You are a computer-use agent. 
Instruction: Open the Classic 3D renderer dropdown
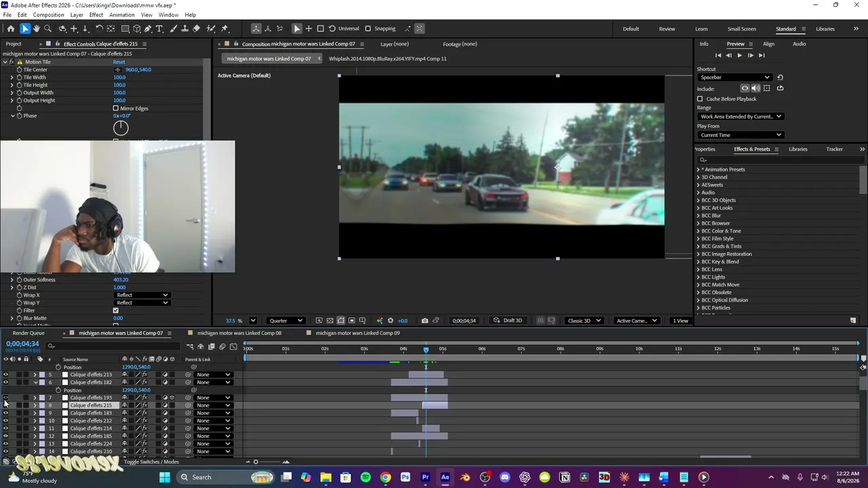pyautogui.click(x=584, y=321)
